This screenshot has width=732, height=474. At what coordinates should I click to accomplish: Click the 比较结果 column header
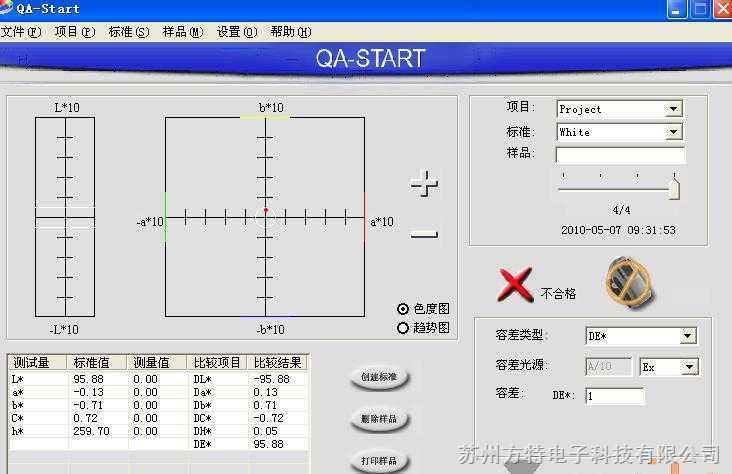click(x=278, y=362)
